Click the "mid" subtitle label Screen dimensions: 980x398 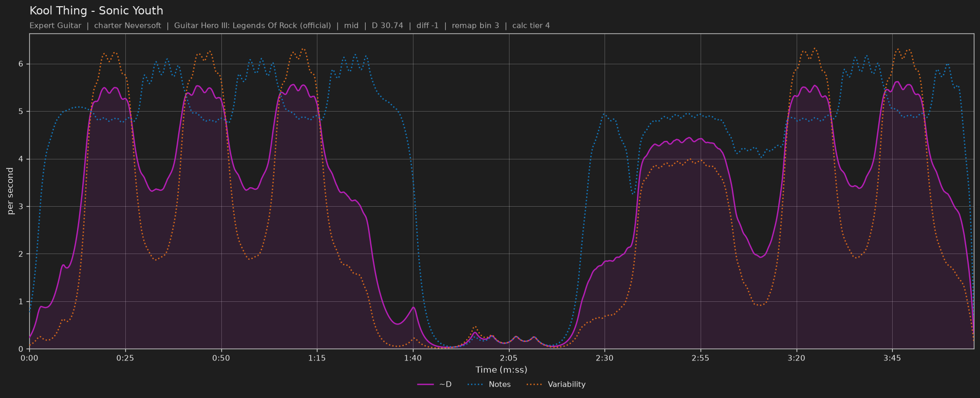coord(351,26)
